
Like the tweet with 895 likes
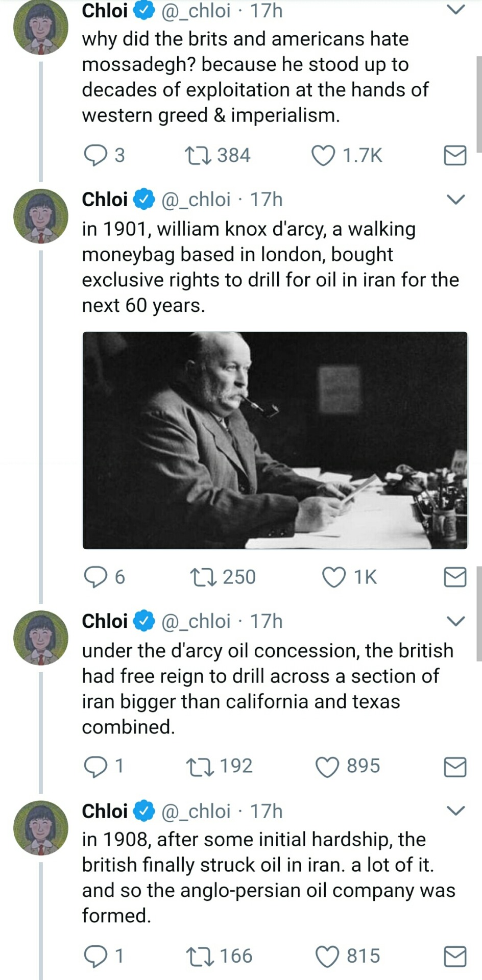pos(327,766)
